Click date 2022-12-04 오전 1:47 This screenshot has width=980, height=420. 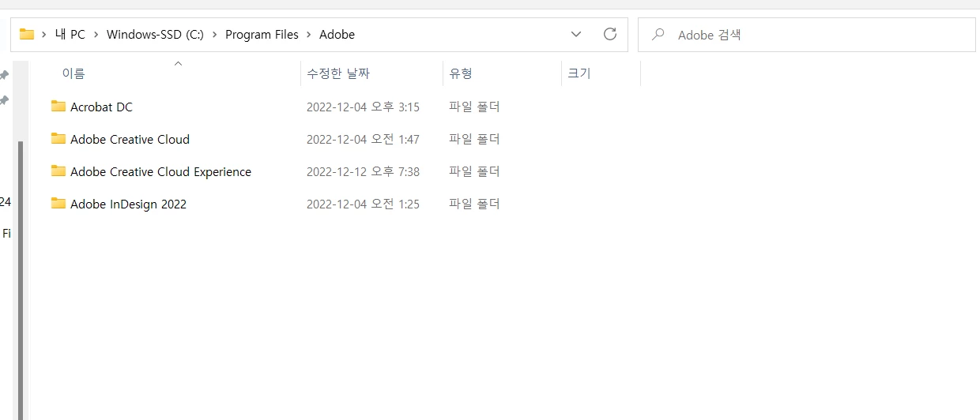click(x=363, y=139)
